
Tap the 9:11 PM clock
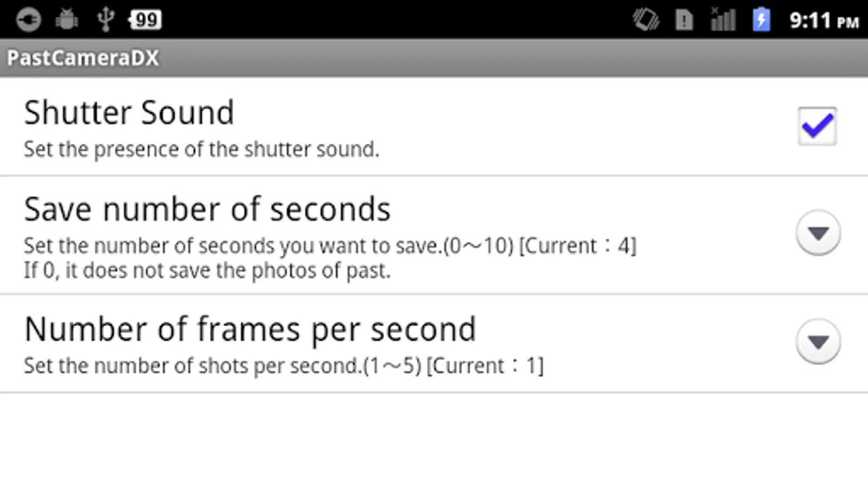824,21
